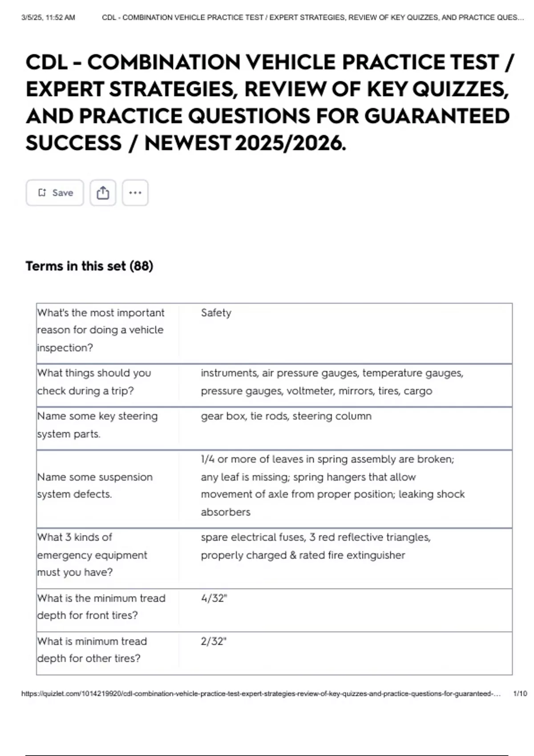Select the 'gear box, tie rods' definition
The width and height of the screenshot is (534, 756).
pyautogui.click(x=286, y=416)
